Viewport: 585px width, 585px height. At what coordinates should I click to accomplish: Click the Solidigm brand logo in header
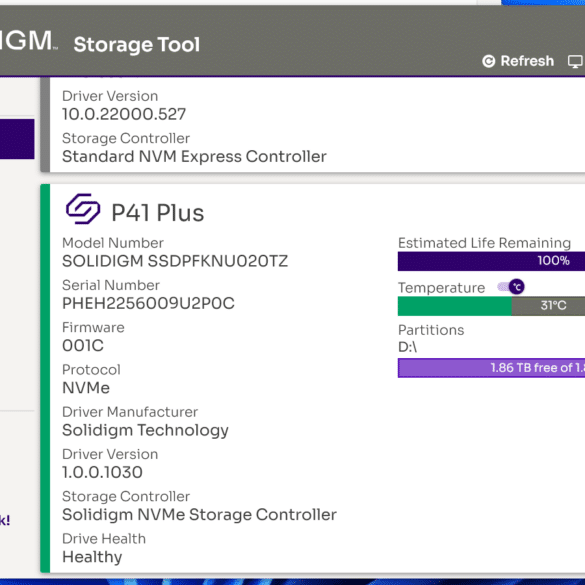pos(28,40)
